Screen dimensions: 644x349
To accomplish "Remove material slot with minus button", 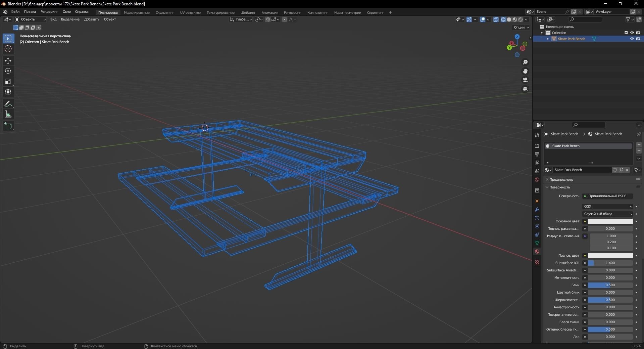I will click(x=639, y=151).
